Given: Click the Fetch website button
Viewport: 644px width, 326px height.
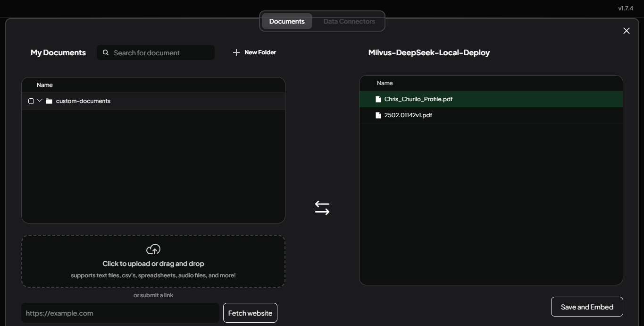Looking at the screenshot, I should [x=250, y=313].
